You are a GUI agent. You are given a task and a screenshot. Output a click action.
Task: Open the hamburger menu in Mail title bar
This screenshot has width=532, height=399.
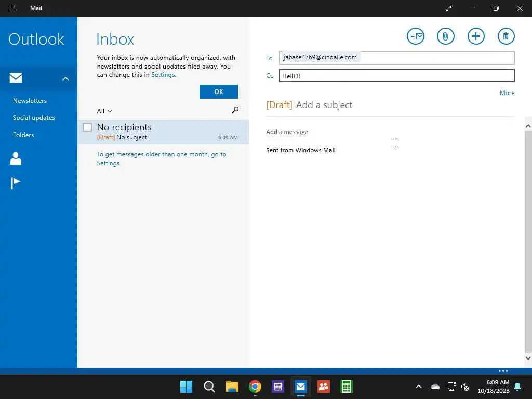[x=12, y=8]
